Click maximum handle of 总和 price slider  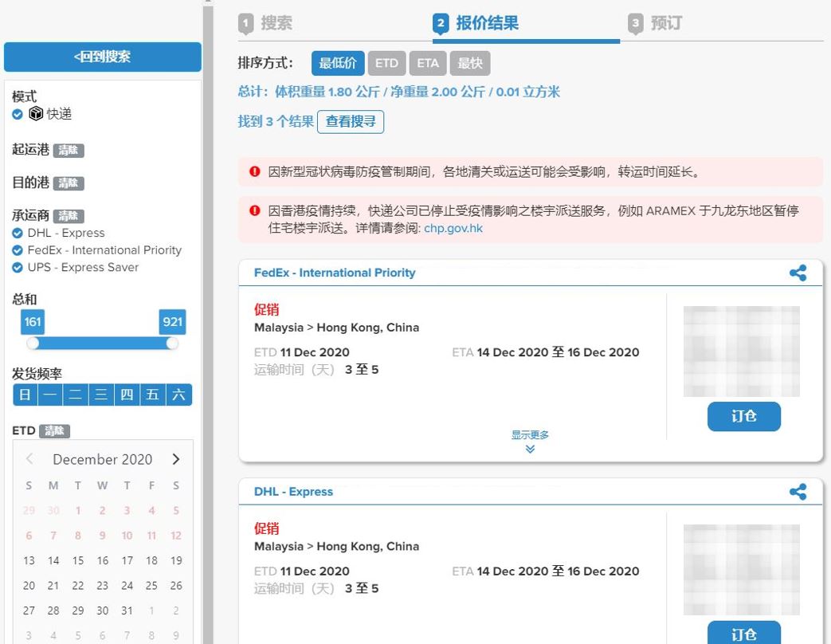point(172,344)
